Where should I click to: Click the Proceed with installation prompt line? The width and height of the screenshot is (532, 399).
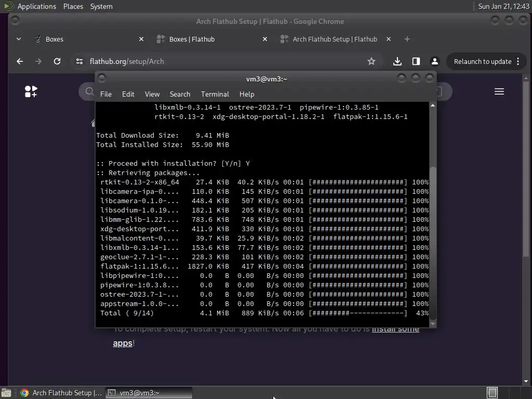[173, 164]
